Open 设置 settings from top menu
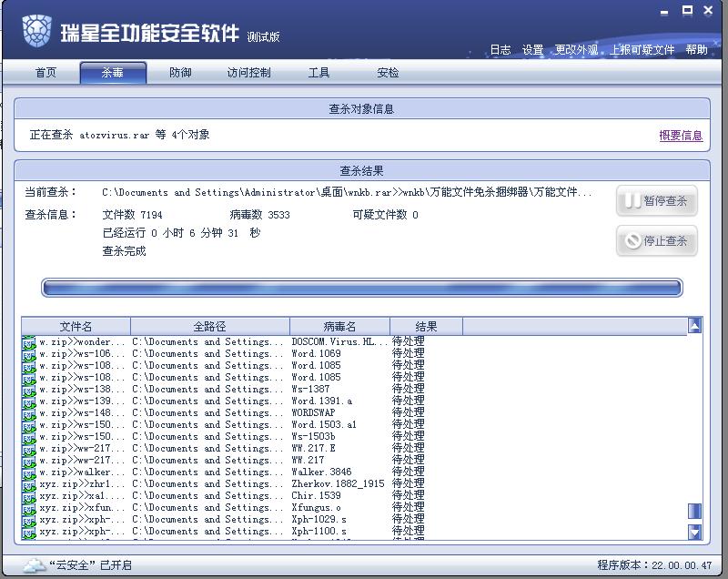The height and width of the screenshot is (579, 728). pos(532,50)
